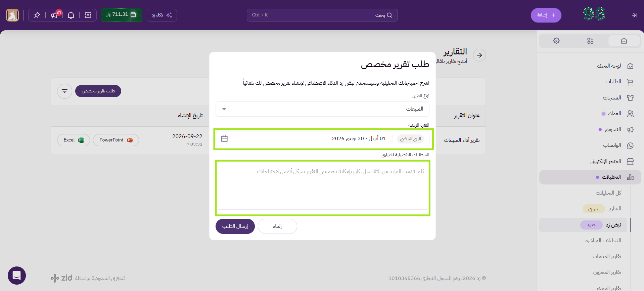Screen dimensions: 644x291
Task: Click إرسال الطلب submit button
Action: (x=235, y=226)
